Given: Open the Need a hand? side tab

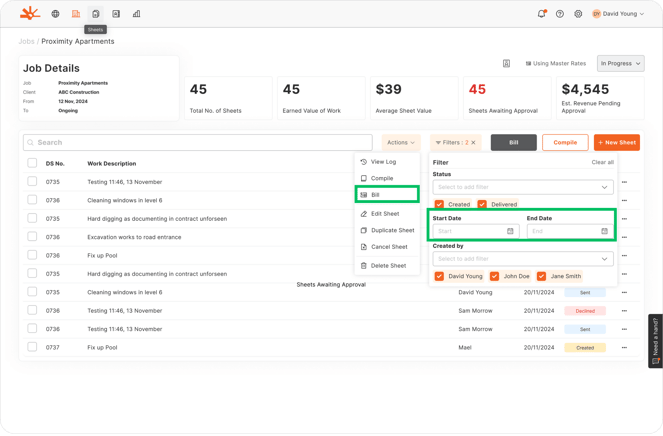Looking at the screenshot, I should click(x=655, y=340).
